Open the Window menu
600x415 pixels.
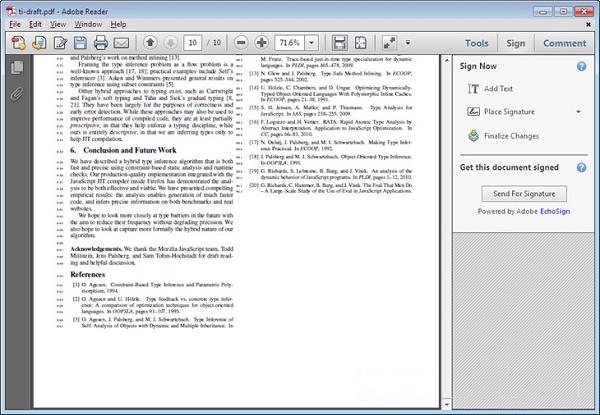(88, 24)
